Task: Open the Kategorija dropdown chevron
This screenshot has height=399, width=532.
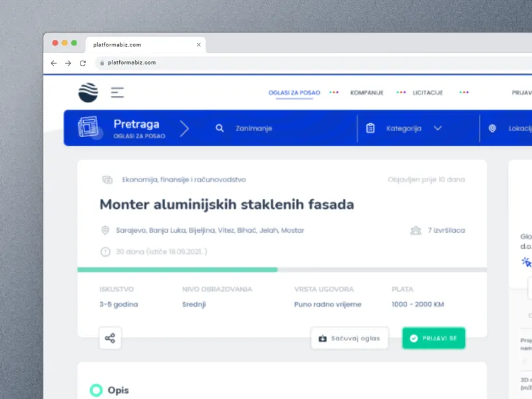Action: [438, 128]
